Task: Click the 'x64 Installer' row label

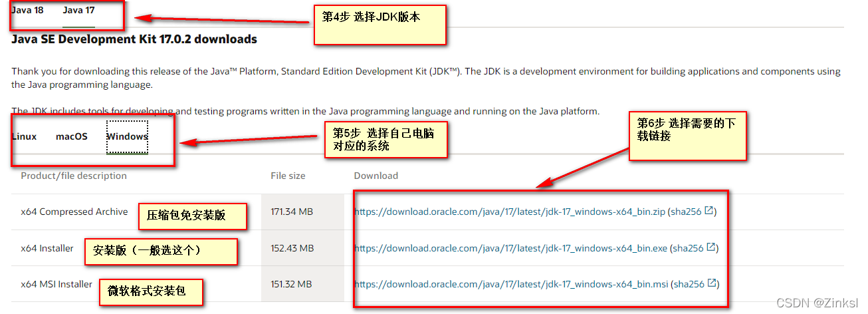Action: 47,248
